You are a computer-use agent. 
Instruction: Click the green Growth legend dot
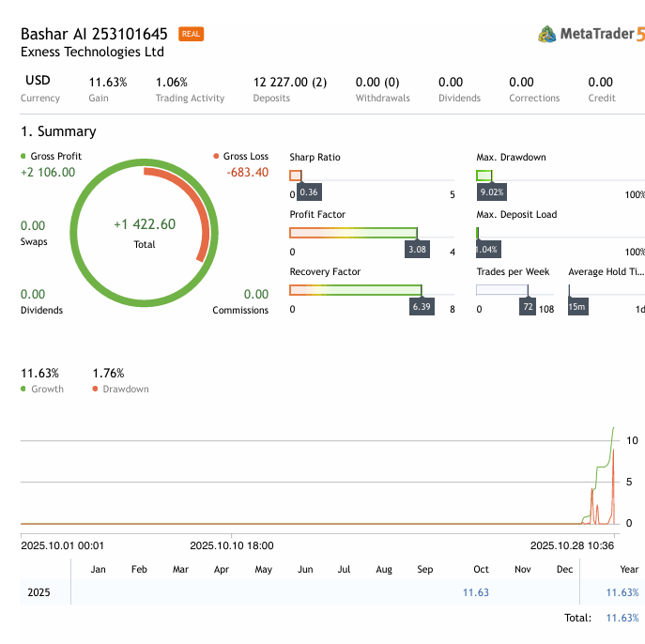coord(24,389)
